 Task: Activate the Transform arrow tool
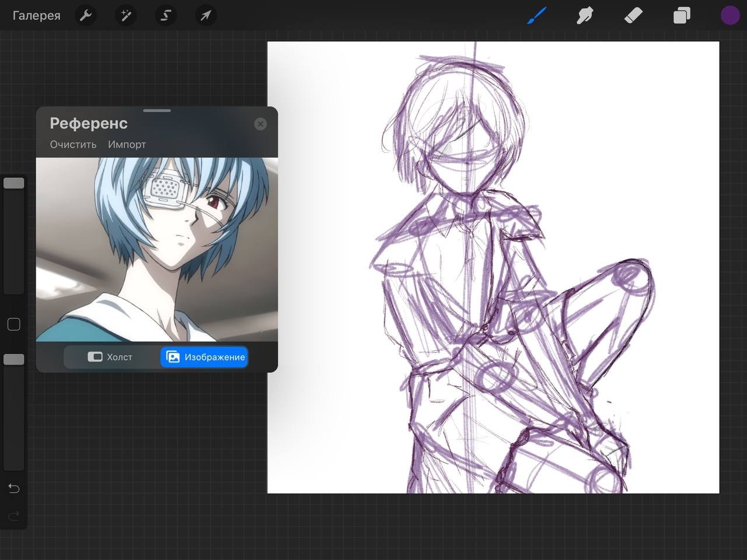click(205, 15)
